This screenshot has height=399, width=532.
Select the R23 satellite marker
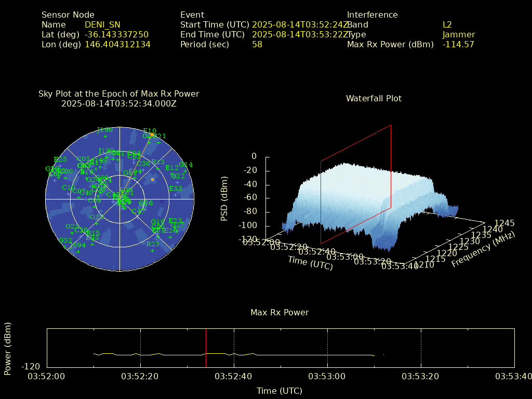tap(153, 250)
